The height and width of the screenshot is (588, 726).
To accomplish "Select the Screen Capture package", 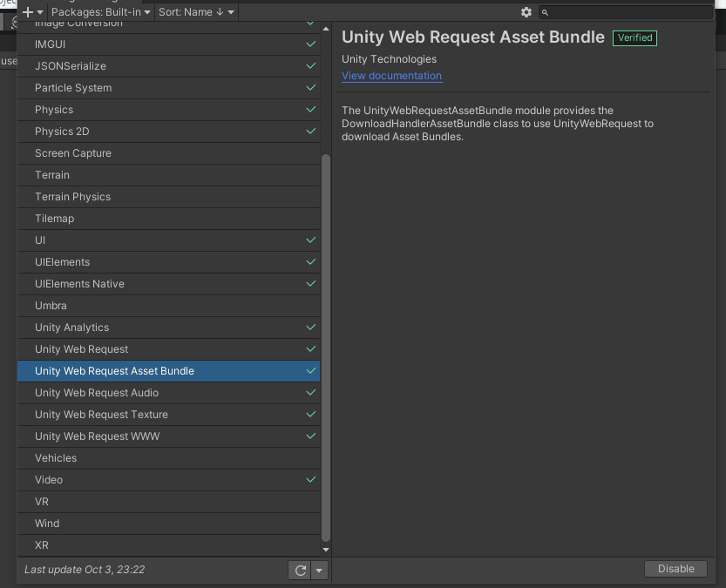I will click(x=168, y=153).
